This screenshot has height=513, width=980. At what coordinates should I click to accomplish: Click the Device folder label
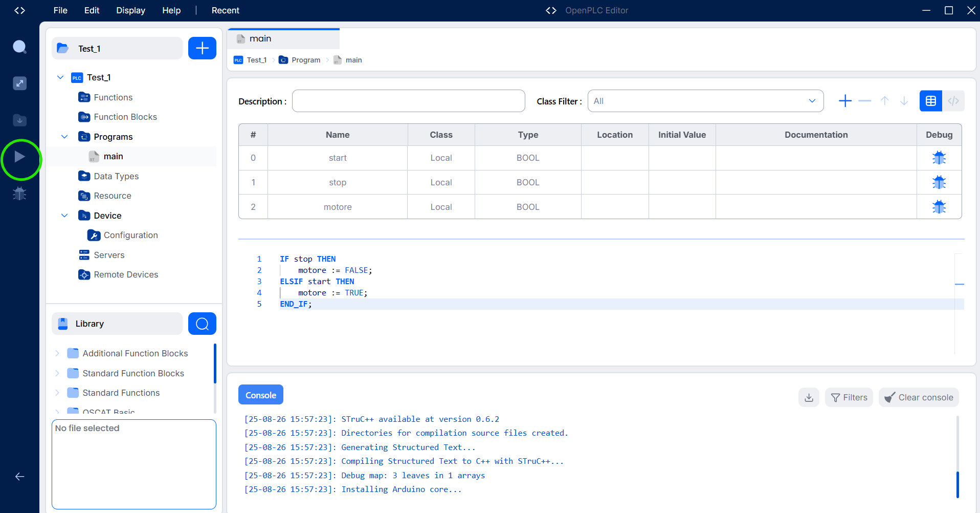[107, 216]
